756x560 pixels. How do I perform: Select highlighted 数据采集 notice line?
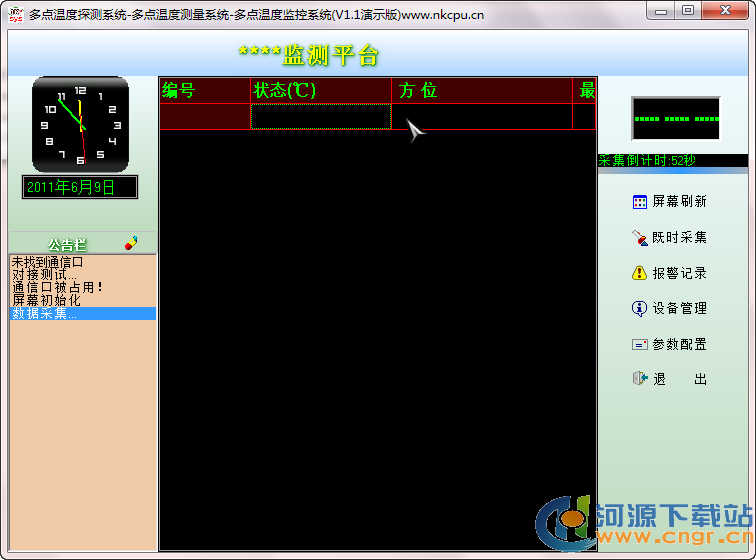point(83,314)
